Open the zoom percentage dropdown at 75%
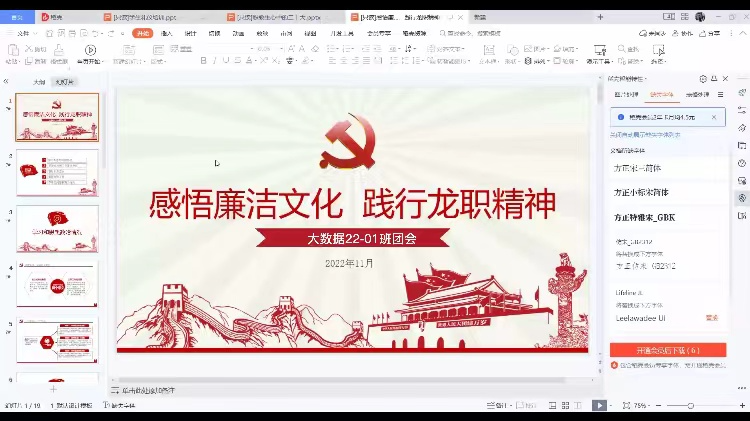Screen dimensions: 750x421 [x=642, y=406]
